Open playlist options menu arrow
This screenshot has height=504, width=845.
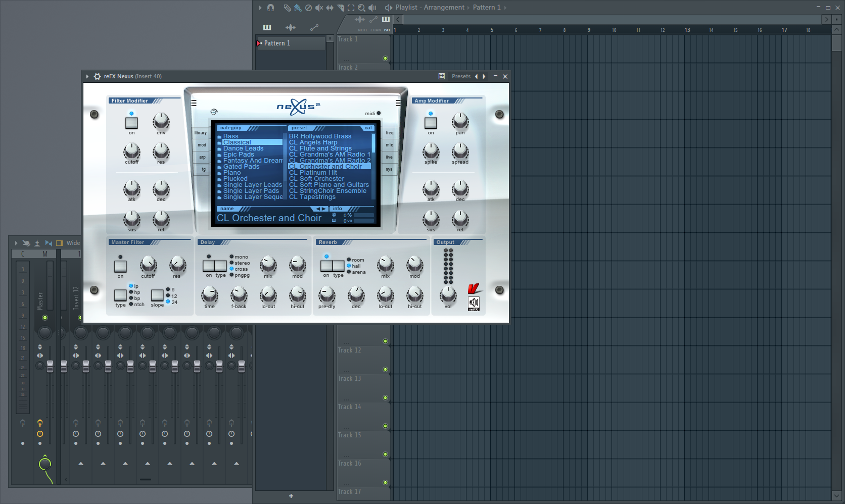[260, 8]
